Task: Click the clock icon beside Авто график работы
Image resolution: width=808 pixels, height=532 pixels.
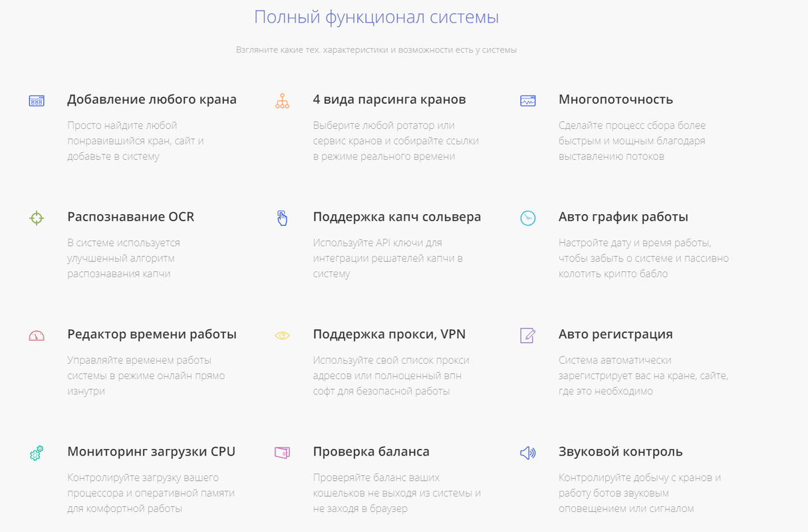Action: point(527,218)
